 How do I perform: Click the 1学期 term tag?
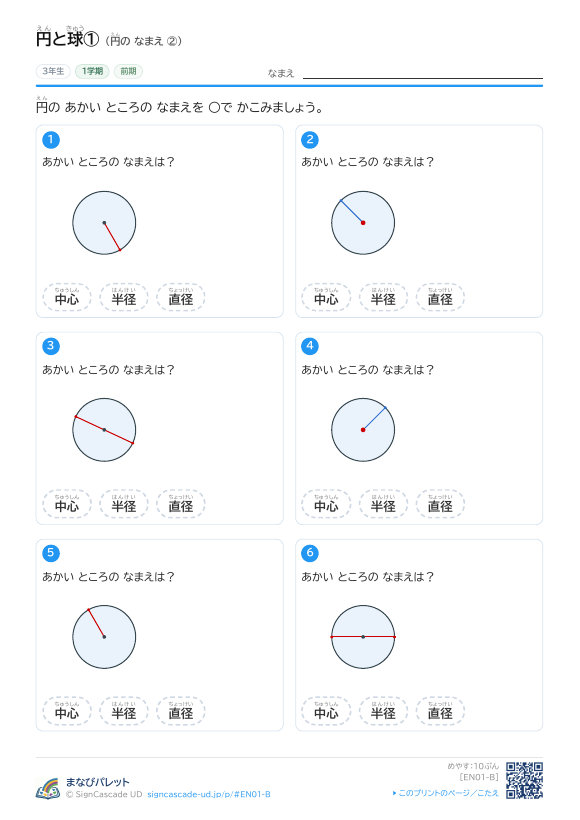click(x=92, y=71)
